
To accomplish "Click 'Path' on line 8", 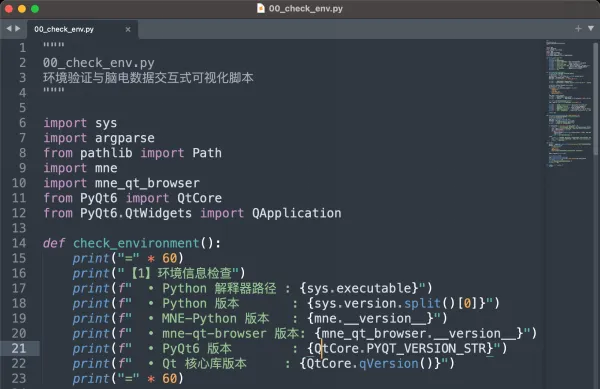I will tap(207, 153).
